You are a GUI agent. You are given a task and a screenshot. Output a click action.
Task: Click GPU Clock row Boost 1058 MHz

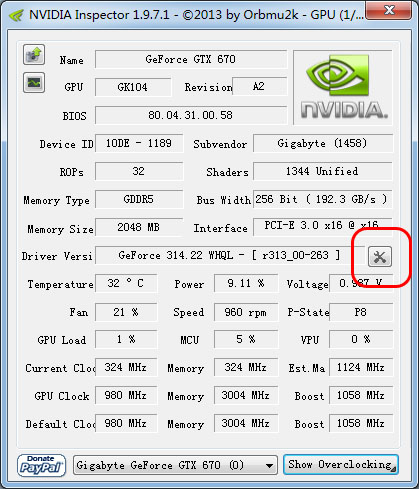361,395
